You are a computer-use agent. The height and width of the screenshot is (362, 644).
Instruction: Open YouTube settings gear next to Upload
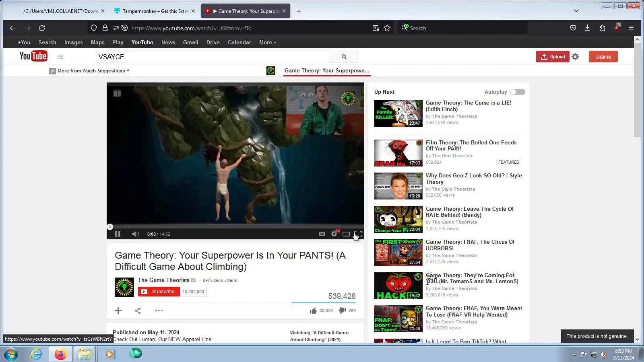click(576, 57)
